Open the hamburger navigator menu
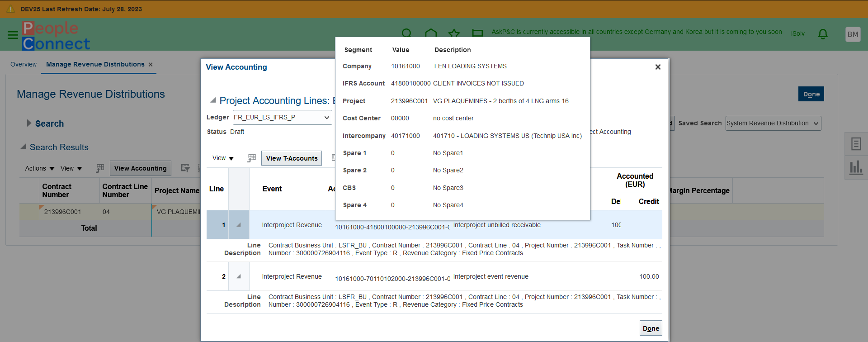The height and width of the screenshot is (342, 868). click(13, 35)
